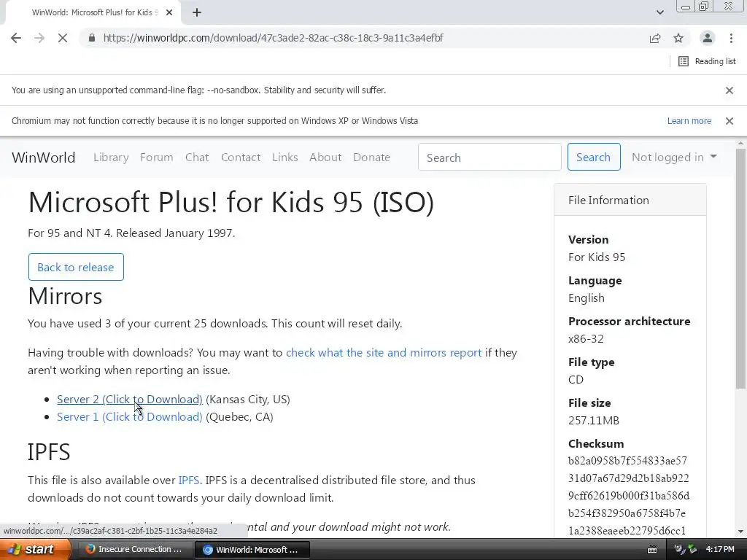Dismiss the no-sandbox warning bar
747x560 pixels.
[x=729, y=90]
